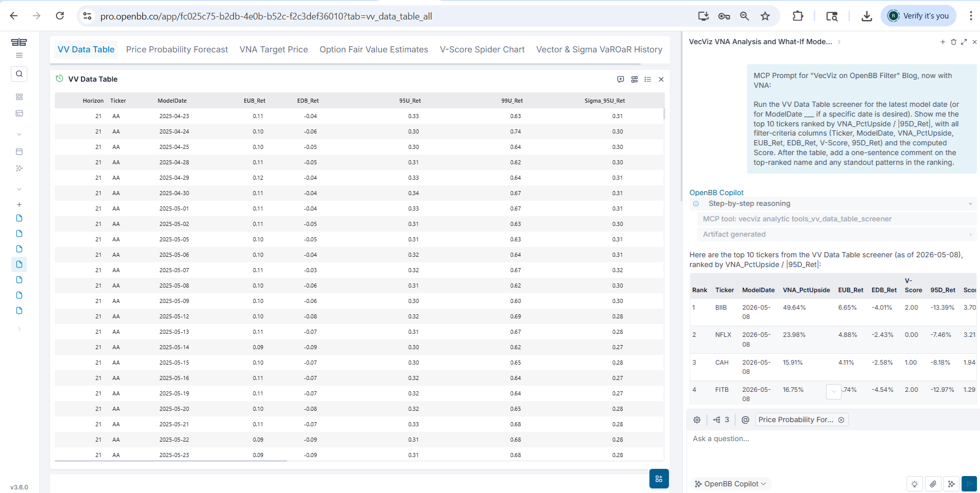Click the refresh clock icon beside VV Data Table

[60, 79]
